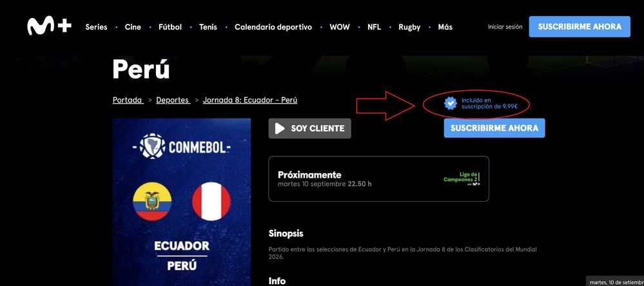644x286 pixels.
Task: Click Suscribirme Ahora below subscription badge
Action: [x=494, y=128]
